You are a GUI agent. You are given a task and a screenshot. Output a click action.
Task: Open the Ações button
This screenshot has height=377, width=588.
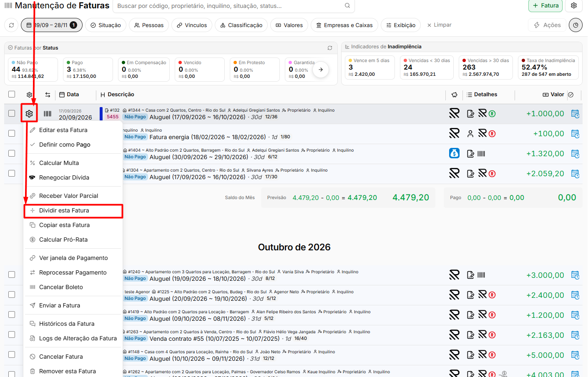coord(547,25)
